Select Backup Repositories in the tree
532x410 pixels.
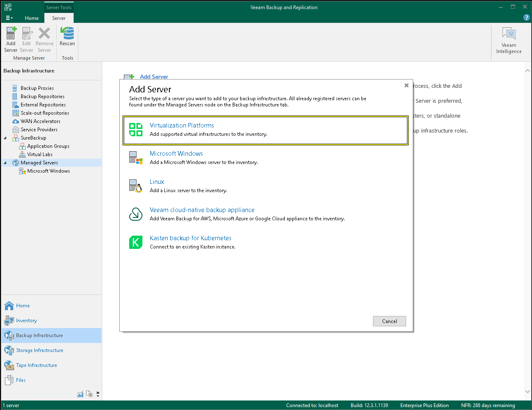pyautogui.click(x=42, y=96)
